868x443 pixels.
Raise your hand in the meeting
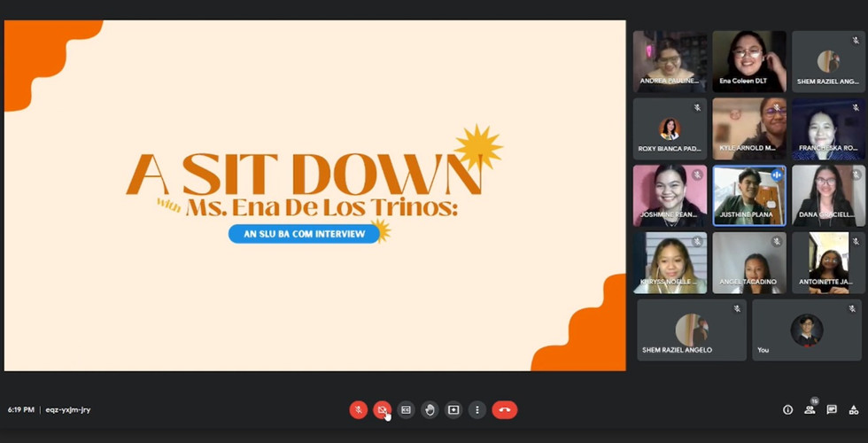click(430, 409)
